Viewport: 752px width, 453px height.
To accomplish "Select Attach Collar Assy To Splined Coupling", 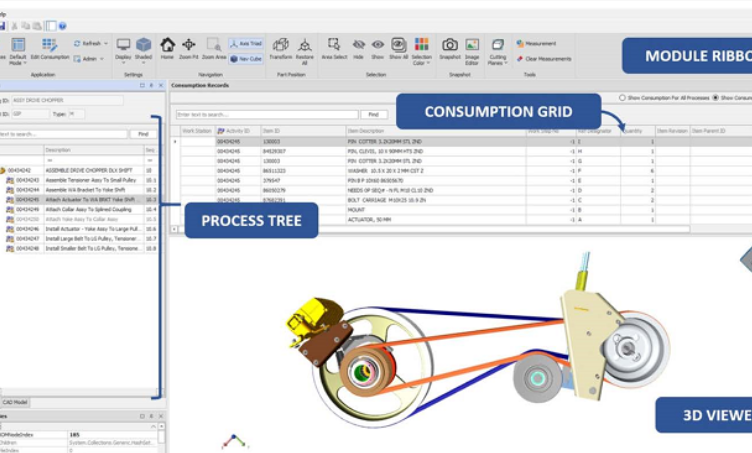I will [79, 209].
